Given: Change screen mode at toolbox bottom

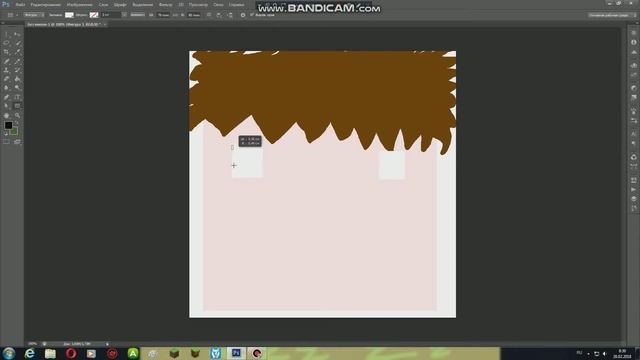Looking at the screenshot, I should tap(17, 142).
